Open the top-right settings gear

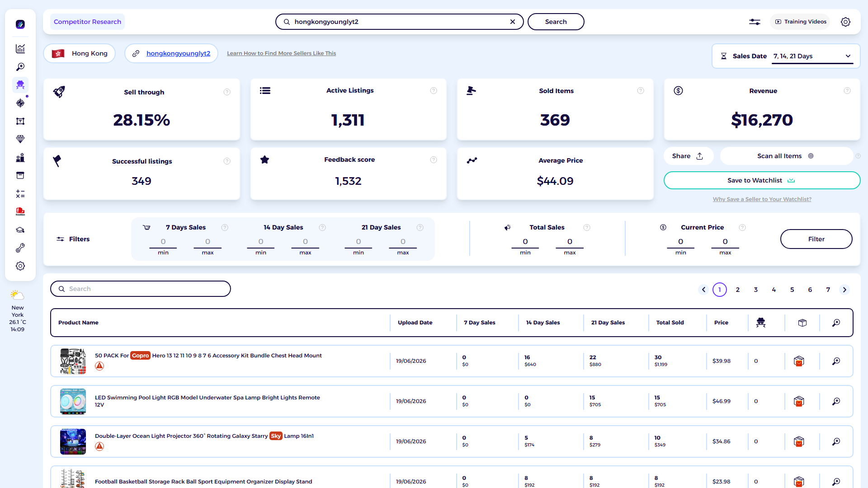(x=845, y=22)
